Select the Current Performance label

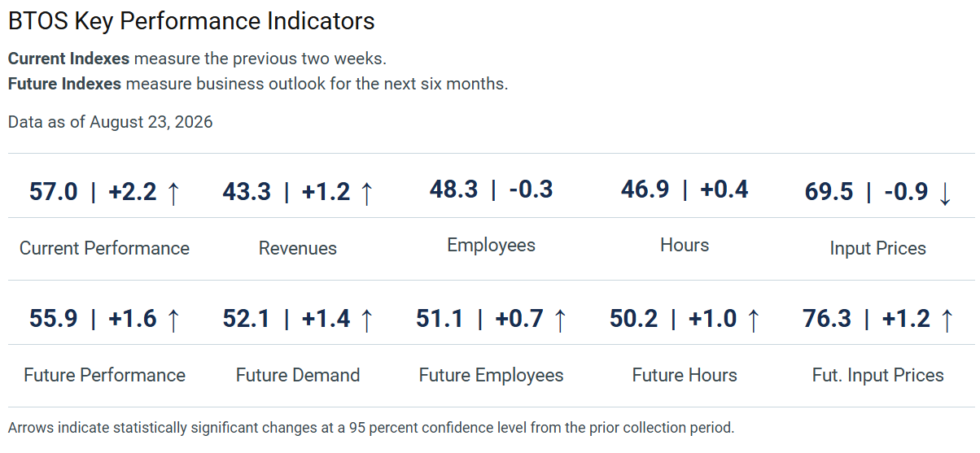(x=104, y=249)
